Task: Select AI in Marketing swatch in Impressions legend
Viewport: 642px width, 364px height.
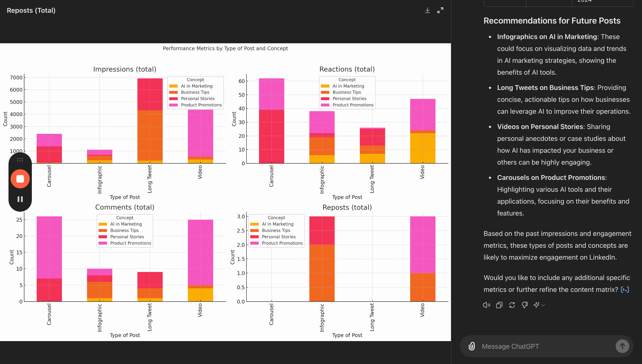Action: [173, 86]
